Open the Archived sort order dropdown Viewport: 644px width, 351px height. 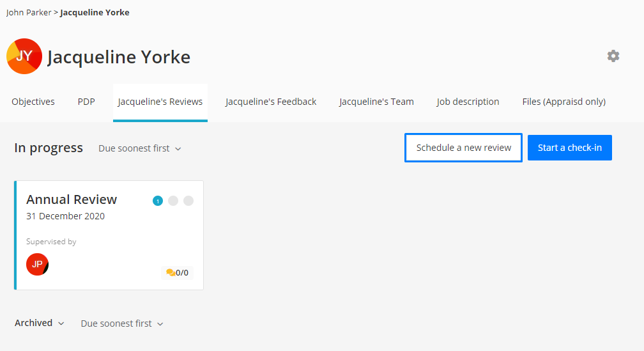coord(122,324)
